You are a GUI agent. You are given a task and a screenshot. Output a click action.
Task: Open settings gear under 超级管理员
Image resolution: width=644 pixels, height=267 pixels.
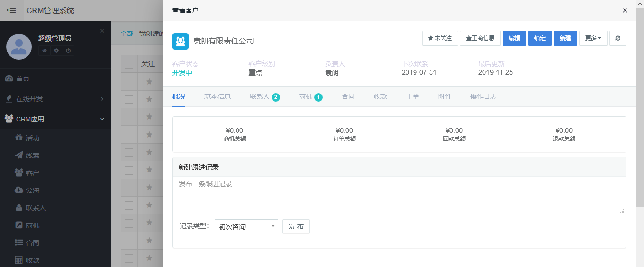pos(56,51)
